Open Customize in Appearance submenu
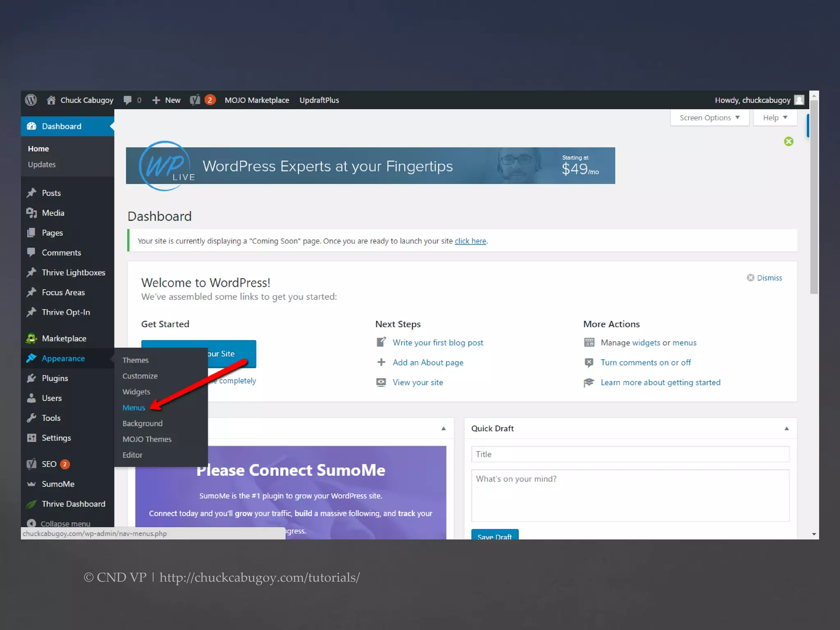 point(140,376)
